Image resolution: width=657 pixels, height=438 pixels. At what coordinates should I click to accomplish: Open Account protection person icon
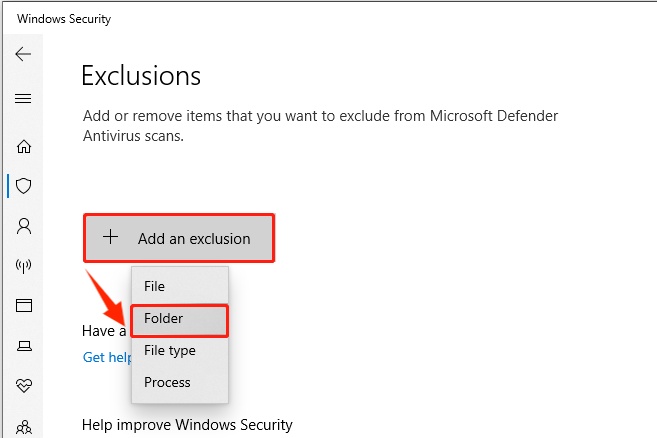pyautogui.click(x=24, y=226)
